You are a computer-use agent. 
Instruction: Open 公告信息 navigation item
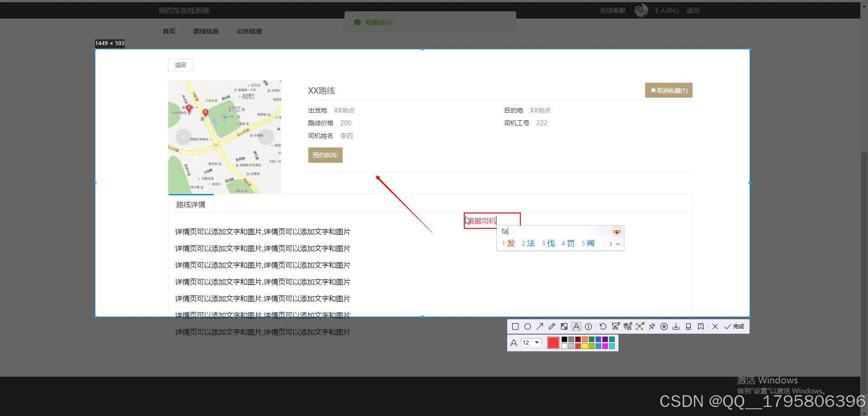pos(250,31)
